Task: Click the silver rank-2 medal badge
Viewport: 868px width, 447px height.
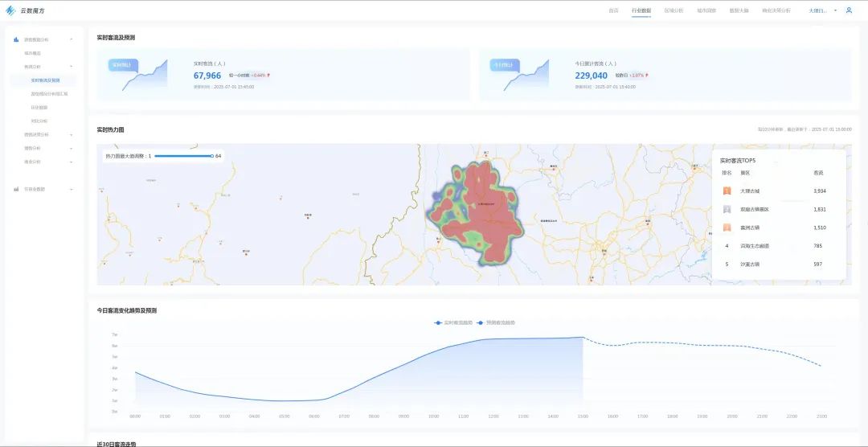Action: (x=727, y=209)
